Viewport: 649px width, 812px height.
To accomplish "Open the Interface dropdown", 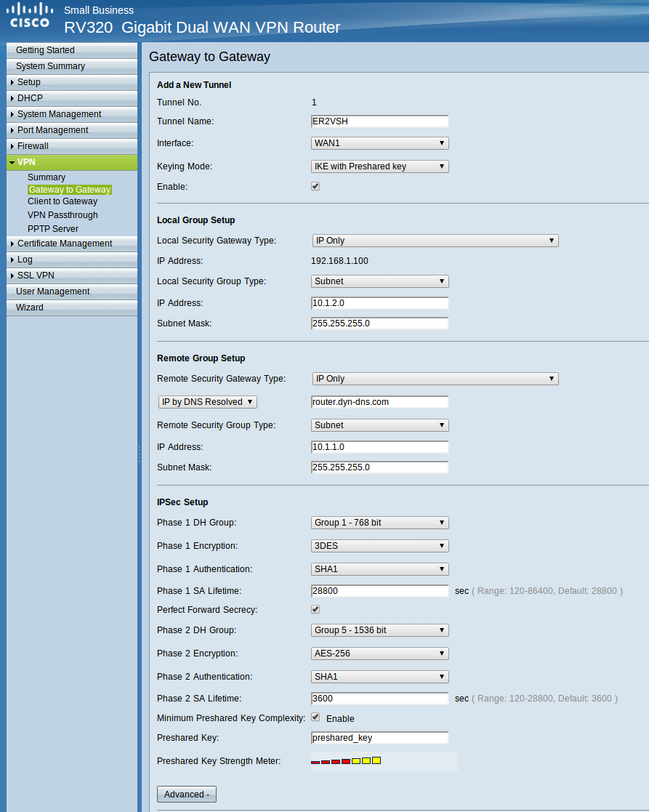I will coord(380,143).
